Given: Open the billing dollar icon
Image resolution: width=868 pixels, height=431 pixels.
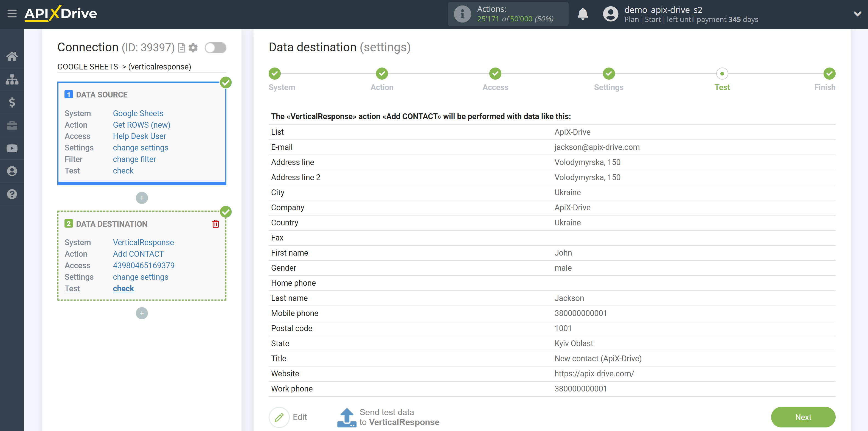Looking at the screenshot, I should 12,102.
